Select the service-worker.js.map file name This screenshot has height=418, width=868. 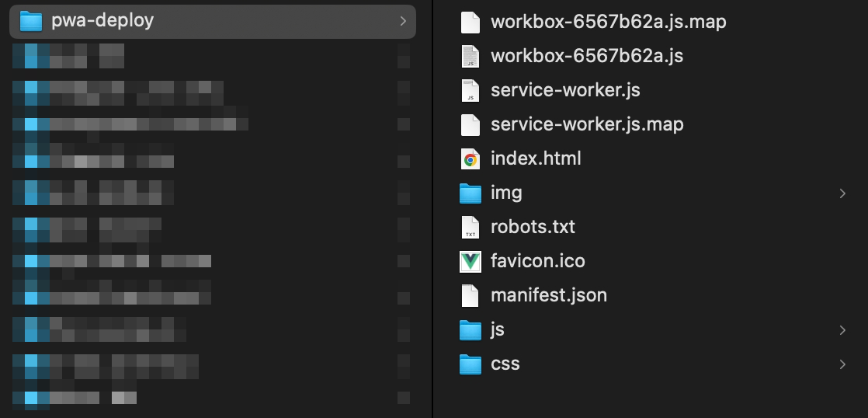coord(587,125)
